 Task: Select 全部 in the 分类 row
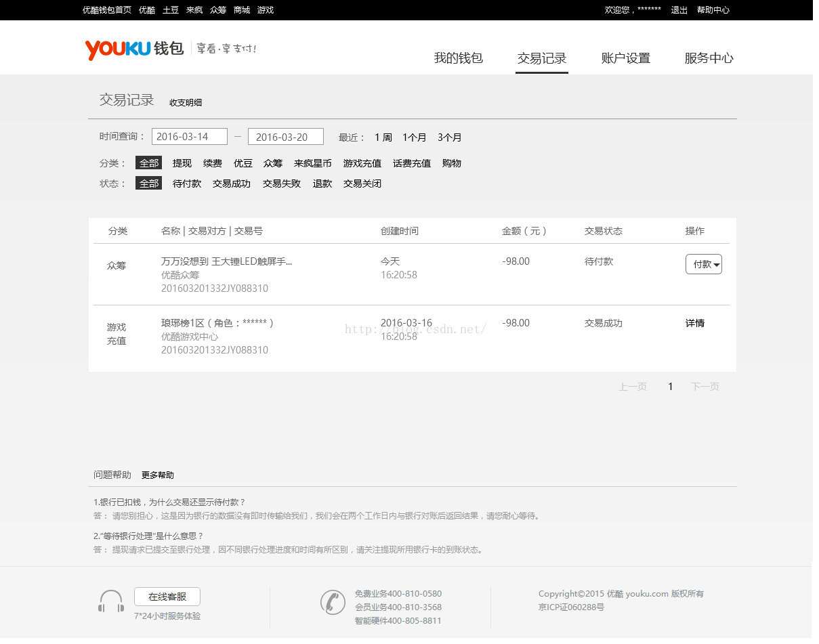pyautogui.click(x=149, y=163)
